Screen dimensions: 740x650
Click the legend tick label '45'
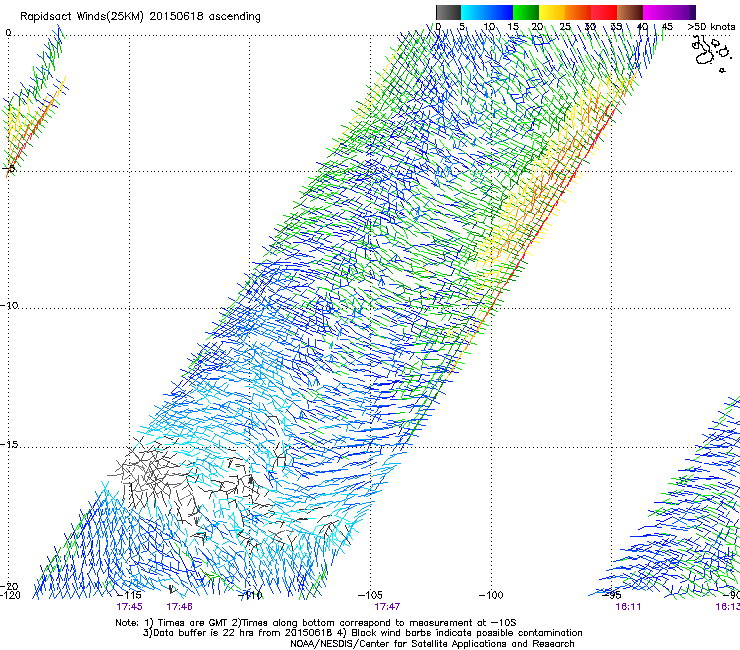point(667,26)
